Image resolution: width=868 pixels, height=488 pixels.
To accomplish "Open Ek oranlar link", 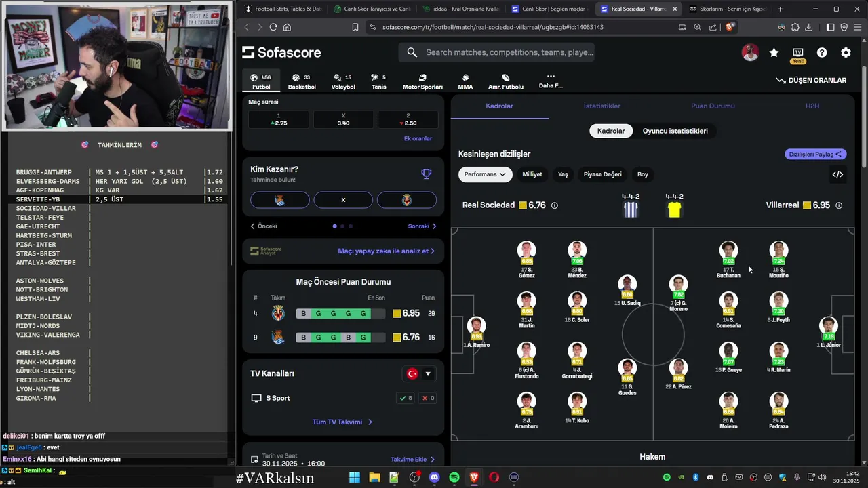I will tap(418, 138).
